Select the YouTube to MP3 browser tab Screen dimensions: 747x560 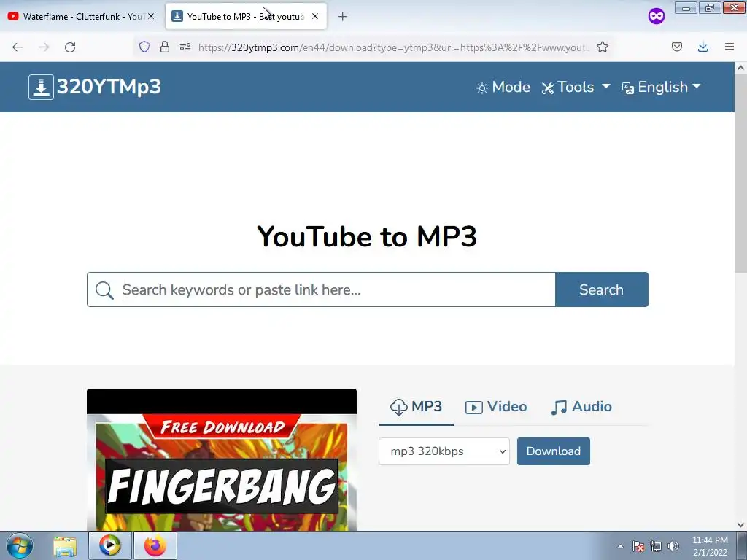(x=245, y=17)
